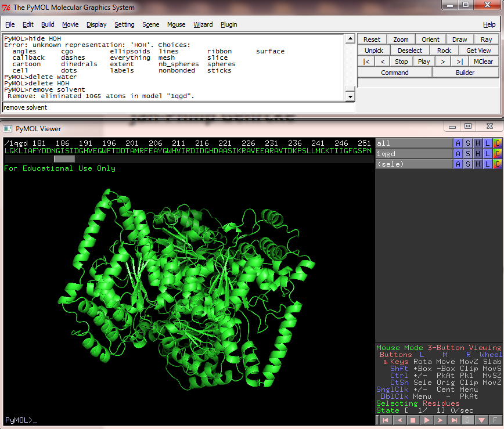504x429 pixels.
Task: Open the A action menu for (sele)
Action: click(458, 164)
